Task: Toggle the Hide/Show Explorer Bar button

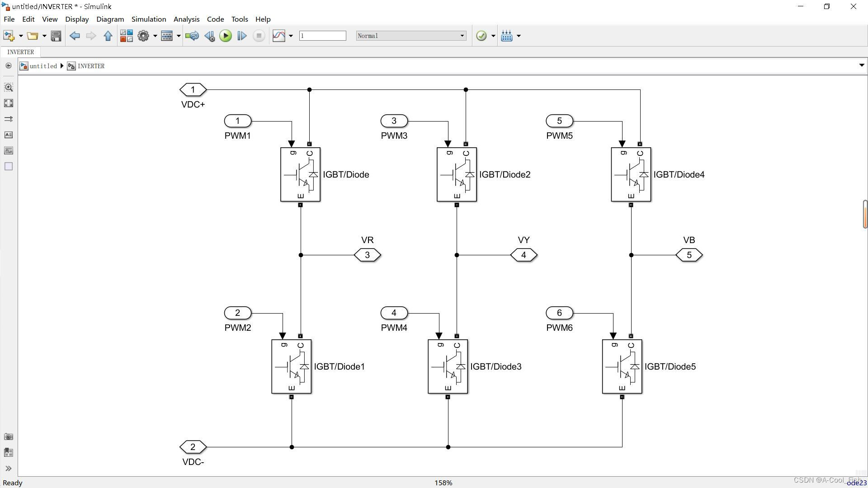Action: coord(8,66)
